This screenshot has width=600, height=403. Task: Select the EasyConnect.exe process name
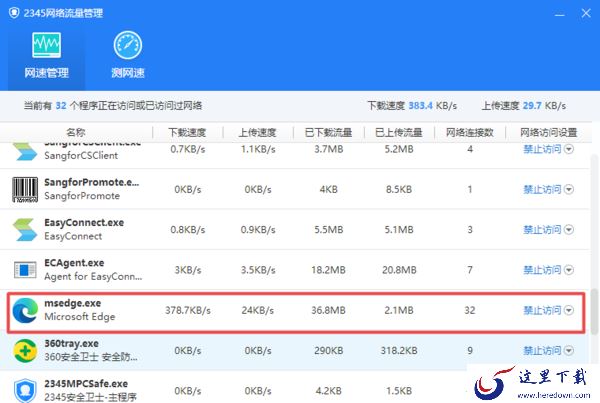[x=84, y=222]
